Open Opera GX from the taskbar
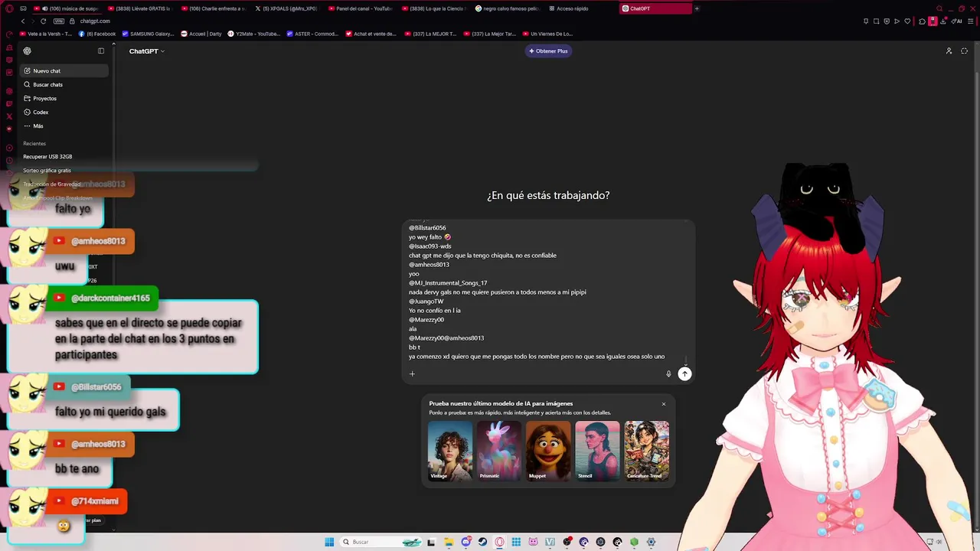This screenshot has height=551, width=980. click(x=499, y=542)
